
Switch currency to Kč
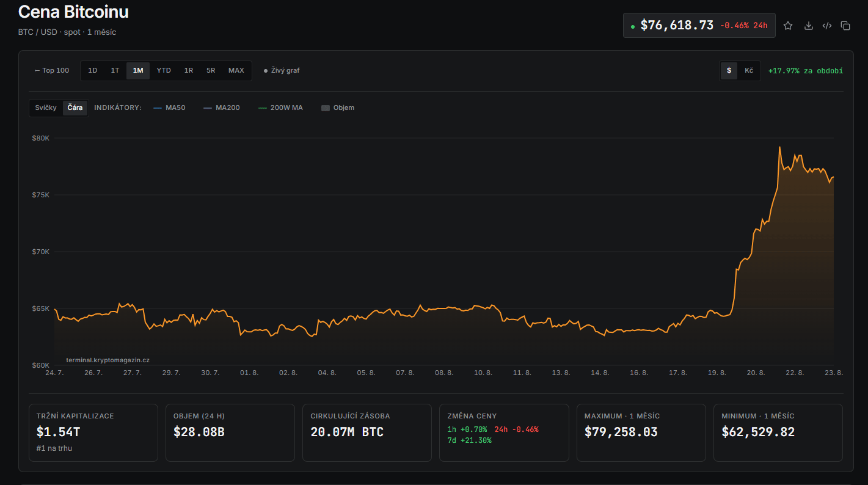tap(749, 70)
